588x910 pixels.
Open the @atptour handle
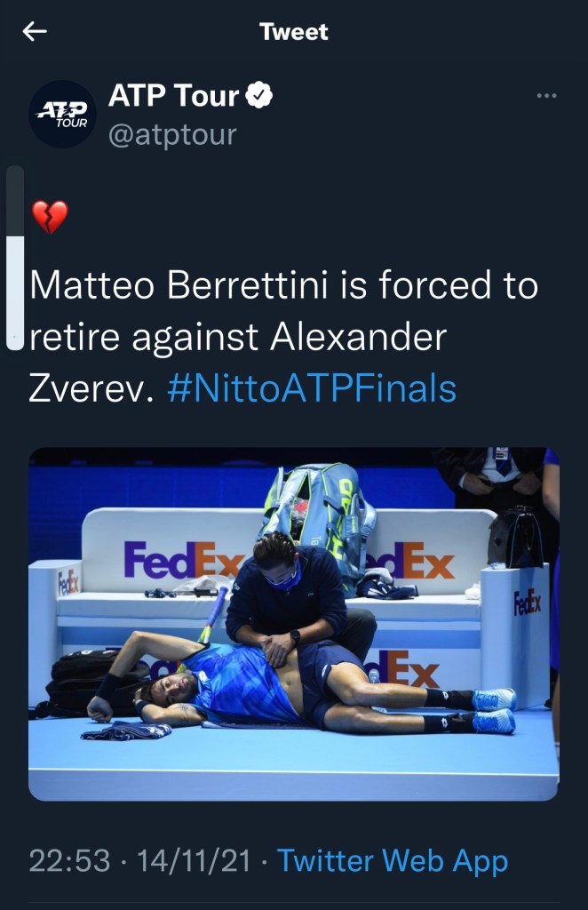coord(172,135)
